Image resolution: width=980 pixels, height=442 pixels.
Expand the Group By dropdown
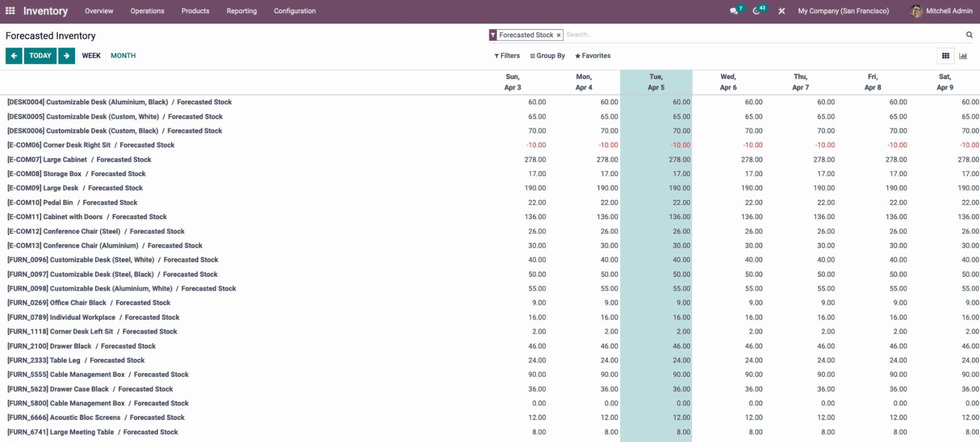coord(547,56)
